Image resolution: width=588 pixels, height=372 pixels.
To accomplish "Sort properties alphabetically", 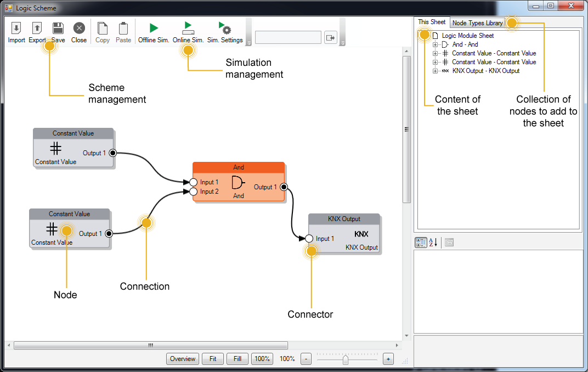I will [433, 243].
